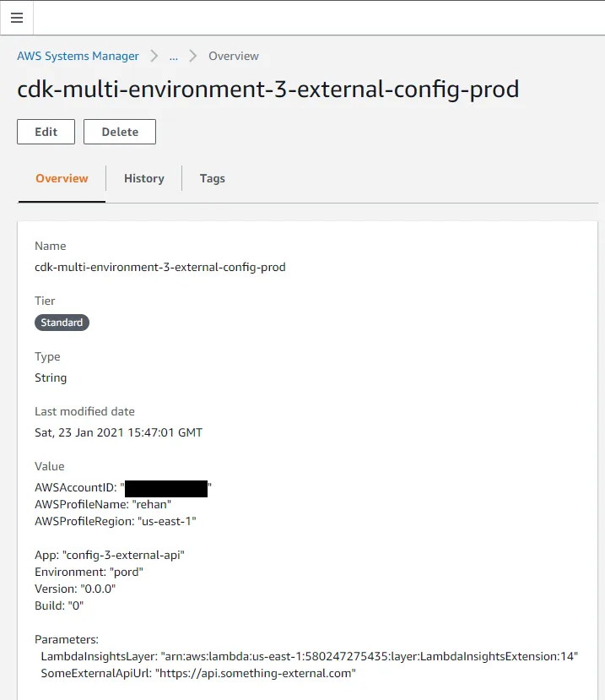Click the String type value
Screen dimensions: 605x700
pos(51,377)
